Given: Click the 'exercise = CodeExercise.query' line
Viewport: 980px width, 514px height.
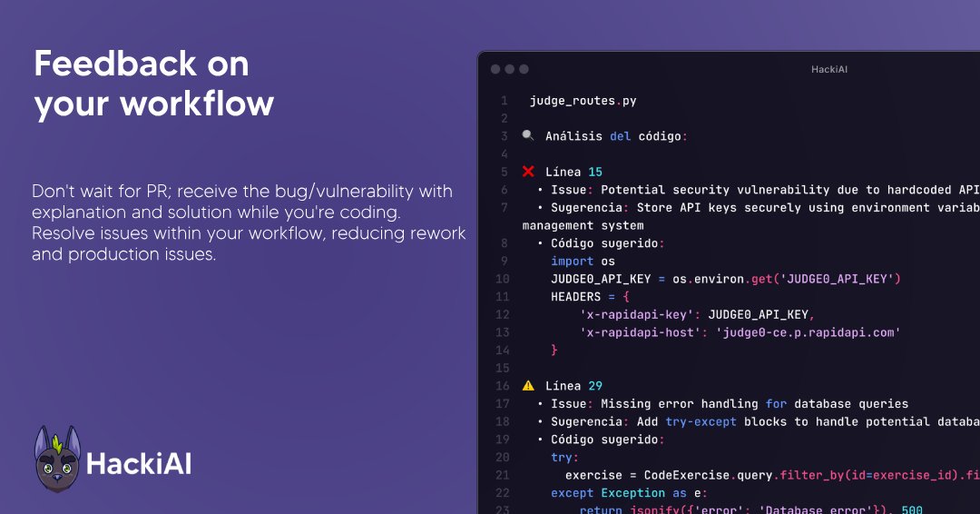Looking at the screenshot, I should tap(772, 475).
